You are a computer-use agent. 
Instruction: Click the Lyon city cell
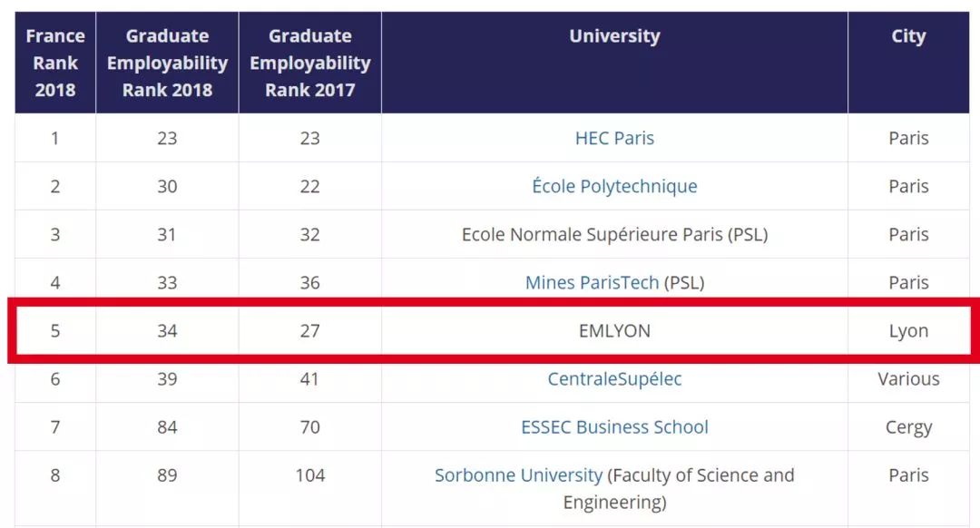click(x=908, y=330)
